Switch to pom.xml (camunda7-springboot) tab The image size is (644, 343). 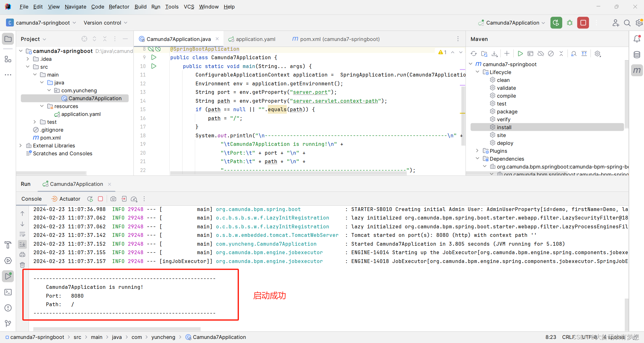pyautogui.click(x=336, y=39)
